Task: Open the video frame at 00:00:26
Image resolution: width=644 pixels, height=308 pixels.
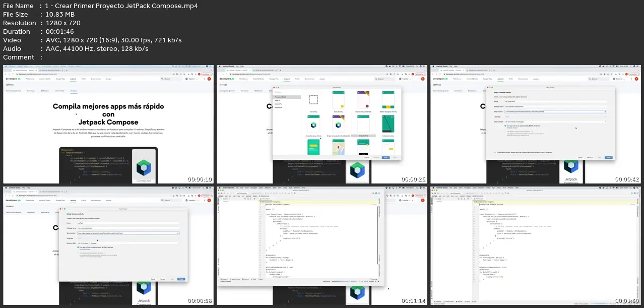Action: pos(322,124)
